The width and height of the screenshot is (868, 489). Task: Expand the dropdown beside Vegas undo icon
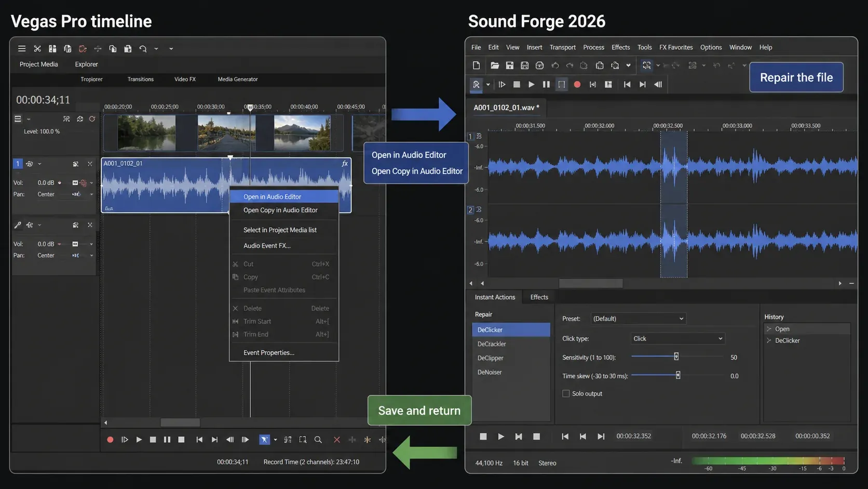[156, 49]
